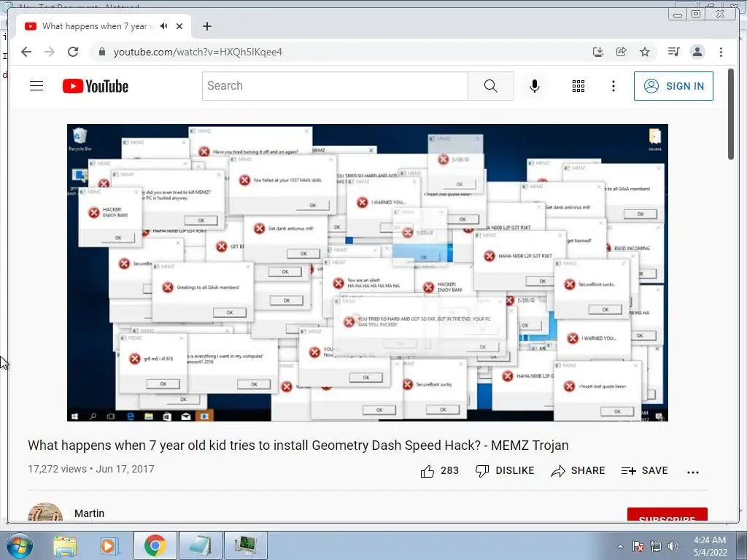747x560 pixels.
Task: Click the SHARE button
Action: (578, 471)
